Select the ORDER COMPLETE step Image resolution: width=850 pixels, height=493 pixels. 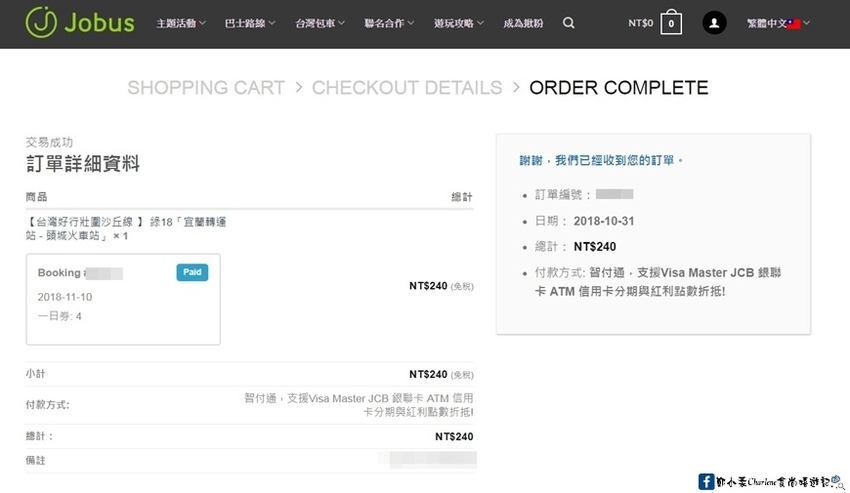coord(618,88)
